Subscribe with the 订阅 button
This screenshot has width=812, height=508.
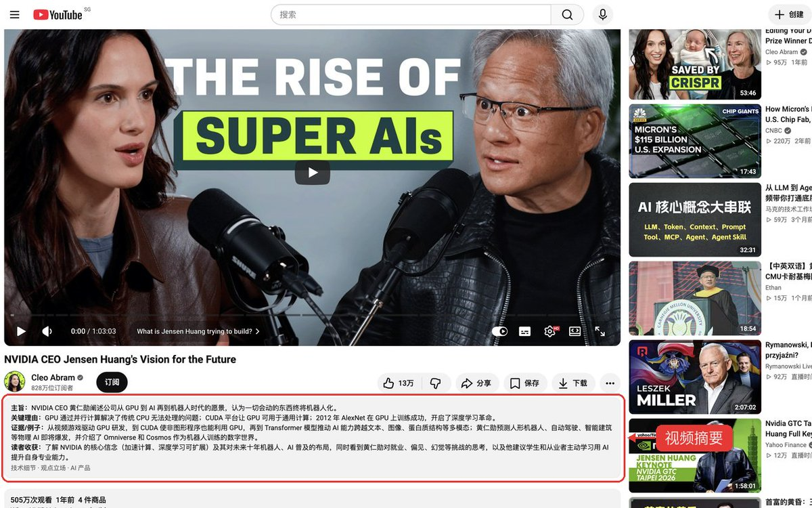coord(112,382)
